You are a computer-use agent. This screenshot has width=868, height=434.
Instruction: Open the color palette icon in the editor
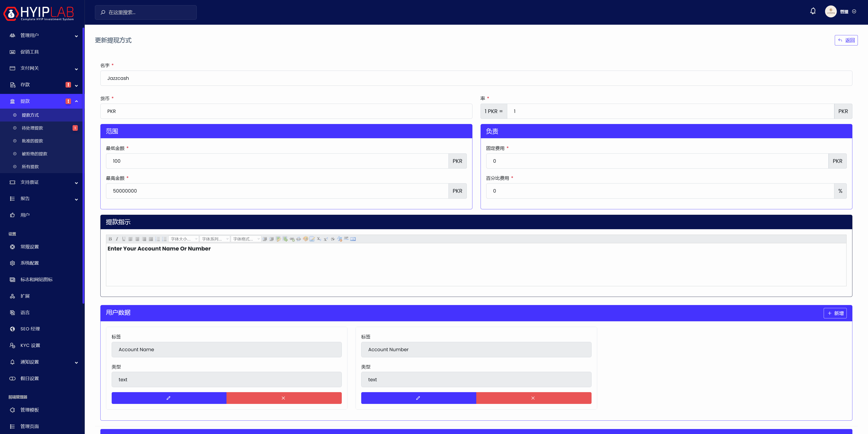306,239
